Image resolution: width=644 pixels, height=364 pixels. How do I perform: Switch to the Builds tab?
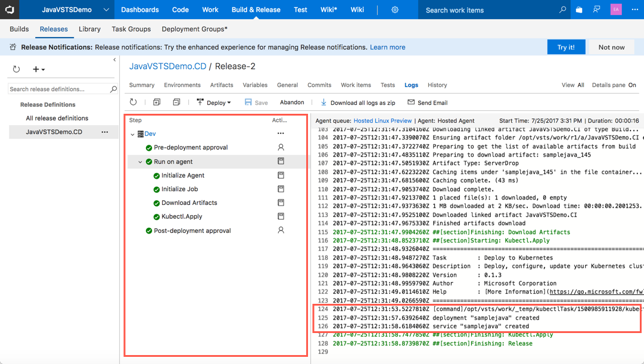point(19,29)
